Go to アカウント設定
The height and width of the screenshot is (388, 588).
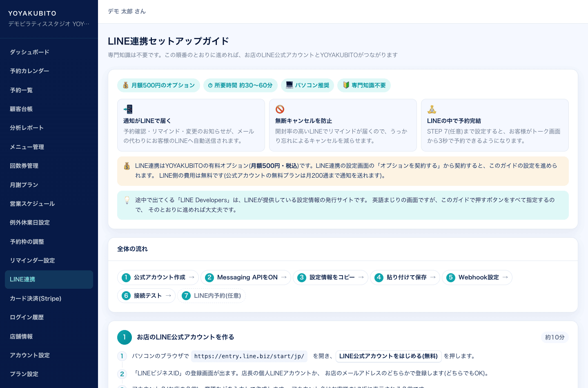[49, 355]
